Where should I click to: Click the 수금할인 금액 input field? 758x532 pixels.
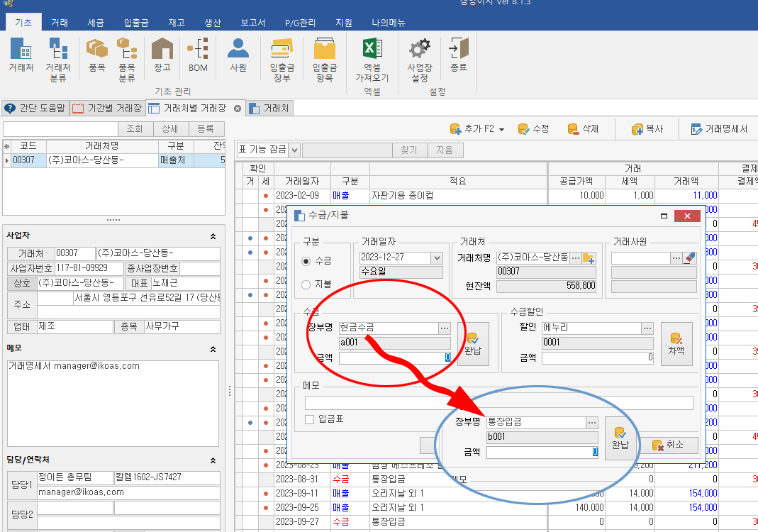pos(597,358)
